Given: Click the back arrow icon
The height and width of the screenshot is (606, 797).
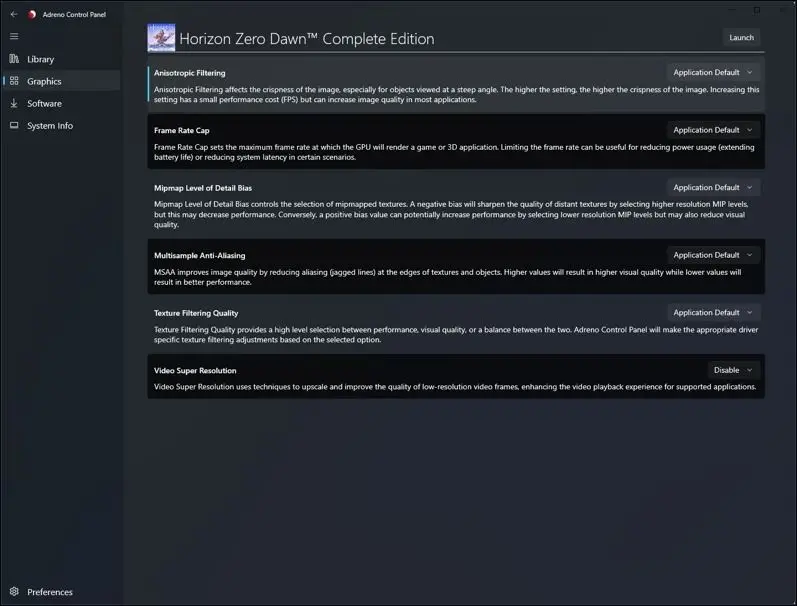Looking at the screenshot, I should [x=14, y=14].
